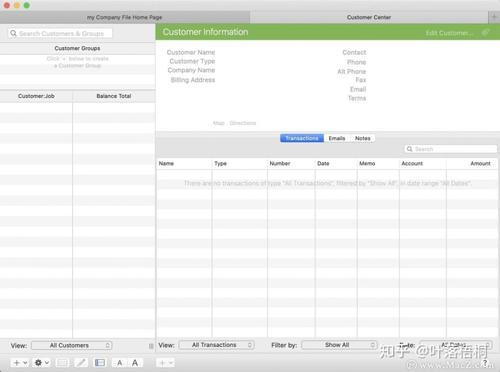Click the pencil edit icon
The image size is (500, 372).
pyautogui.click(x=81, y=363)
